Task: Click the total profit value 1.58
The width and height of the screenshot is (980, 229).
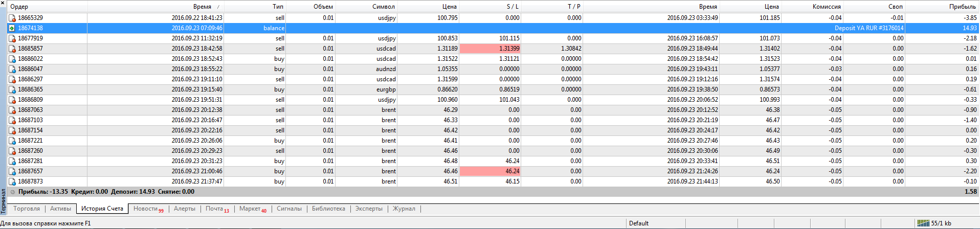Action: [971, 192]
